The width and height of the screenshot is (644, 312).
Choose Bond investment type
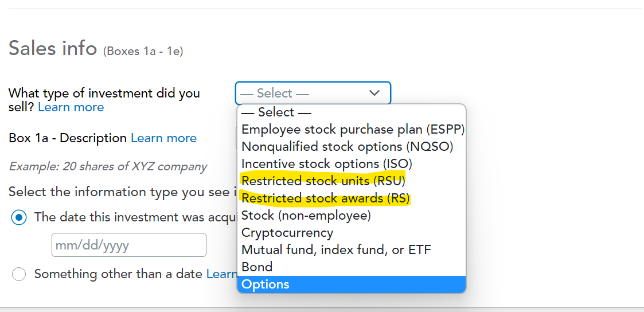coord(257,267)
